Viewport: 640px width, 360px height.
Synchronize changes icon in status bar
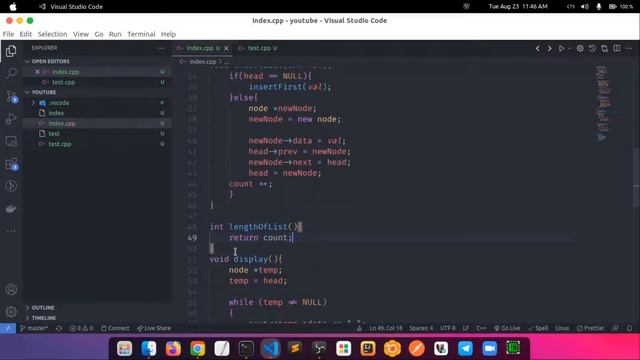(59, 328)
